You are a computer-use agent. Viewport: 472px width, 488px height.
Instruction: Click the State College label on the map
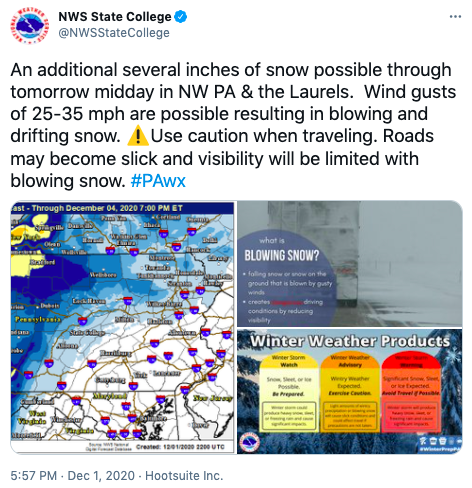(87, 332)
